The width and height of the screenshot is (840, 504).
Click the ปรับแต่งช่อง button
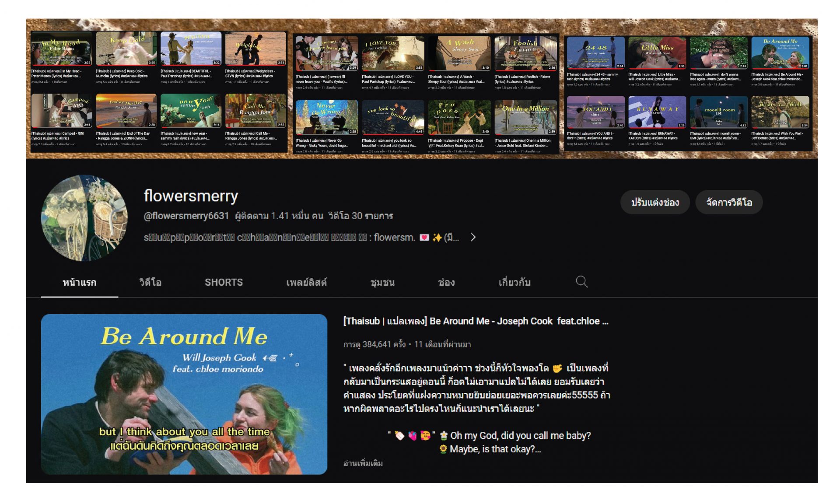(655, 202)
